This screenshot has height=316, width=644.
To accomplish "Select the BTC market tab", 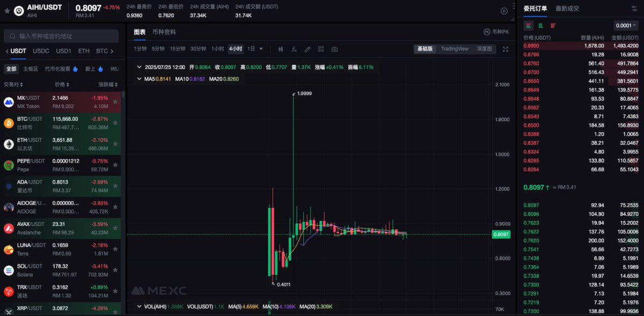I will pos(102,51).
